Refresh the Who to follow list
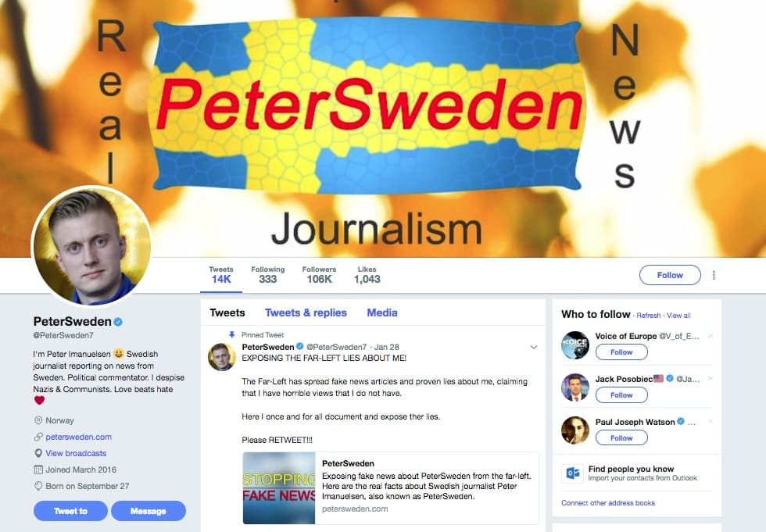Viewport: 766px width, 532px height. pos(648,316)
